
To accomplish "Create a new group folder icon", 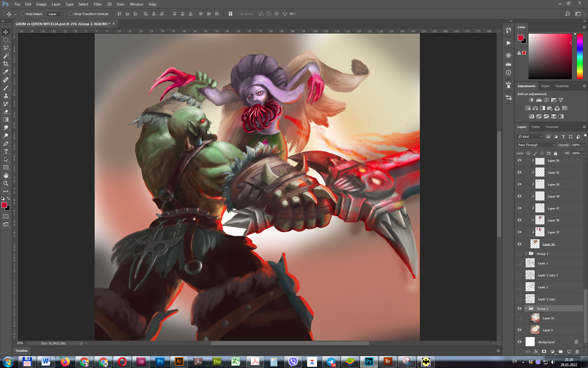I will [x=560, y=351].
